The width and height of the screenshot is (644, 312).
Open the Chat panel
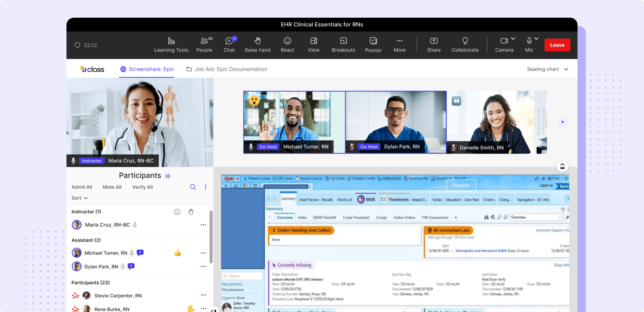pos(229,44)
